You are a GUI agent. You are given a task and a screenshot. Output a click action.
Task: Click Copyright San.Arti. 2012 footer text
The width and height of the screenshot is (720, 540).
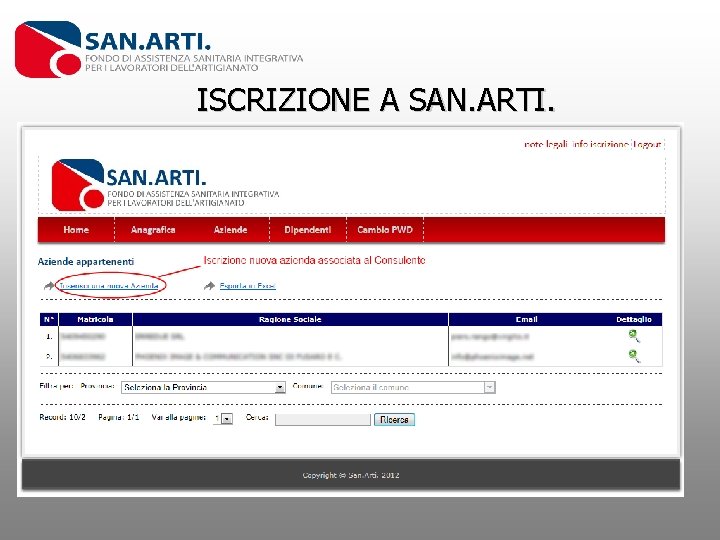pyautogui.click(x=351, y=475)
